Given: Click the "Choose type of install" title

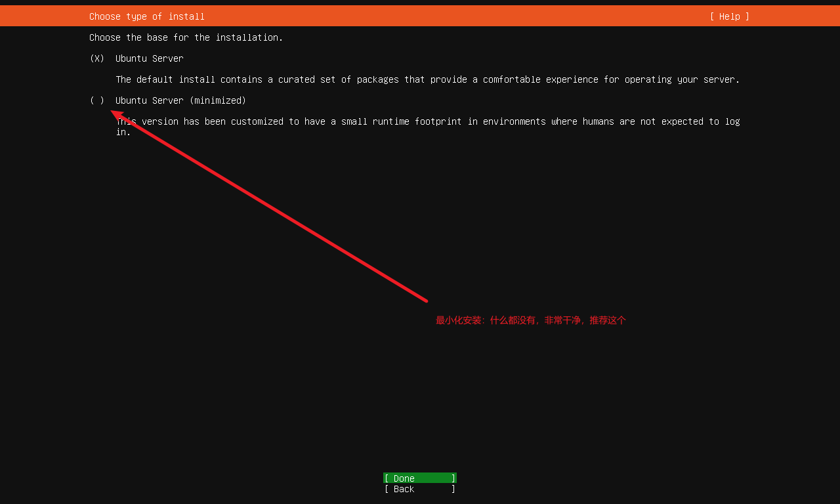Looking at the screenshot, I should pos(147,16).
